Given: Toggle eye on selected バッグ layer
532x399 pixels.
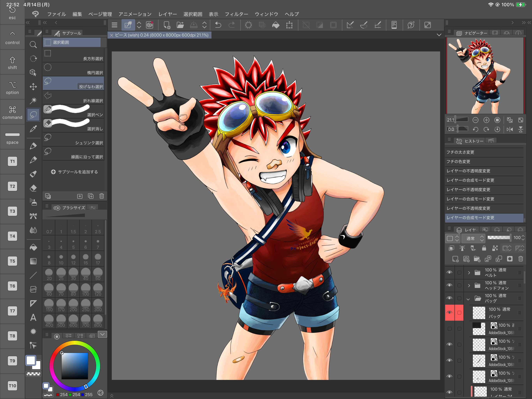Looking at the screenshot, I should click(x=449, y=312).
